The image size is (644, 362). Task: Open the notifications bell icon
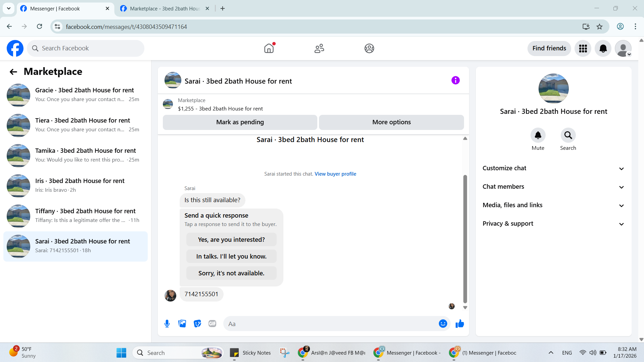[603, 48]
